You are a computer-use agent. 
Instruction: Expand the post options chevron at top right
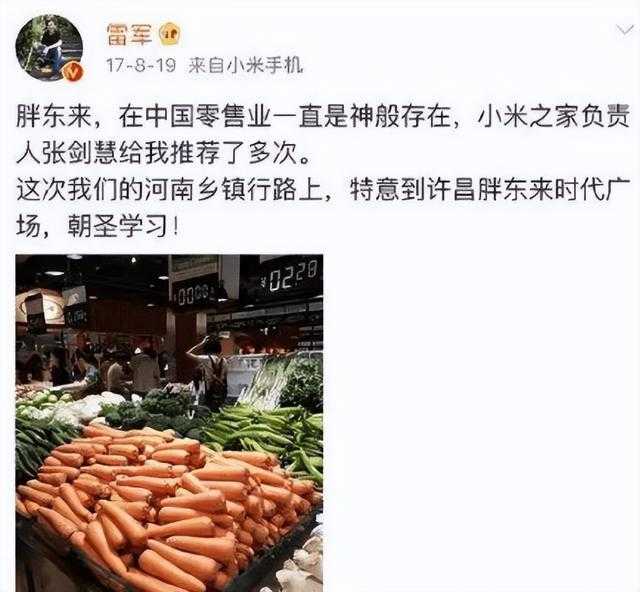point(624,29)
